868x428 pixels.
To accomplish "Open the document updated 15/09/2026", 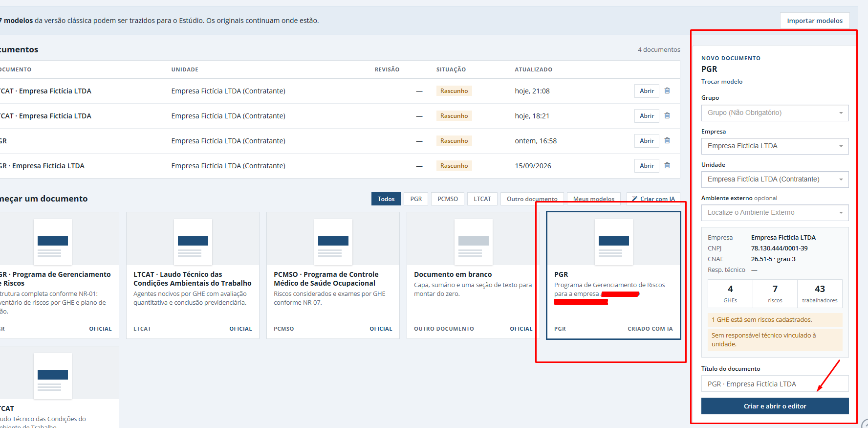I will coord(647,166).
